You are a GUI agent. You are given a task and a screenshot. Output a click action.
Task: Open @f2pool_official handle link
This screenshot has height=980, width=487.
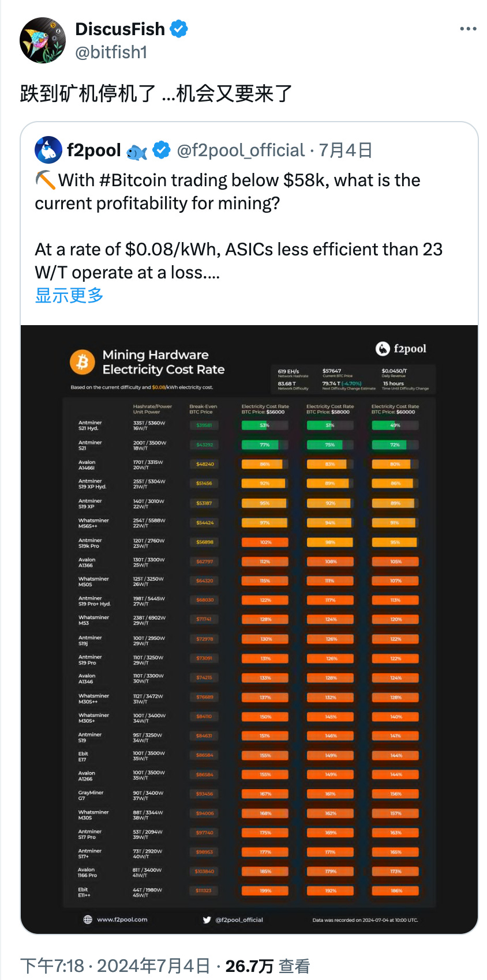click(x=241, y=150)
